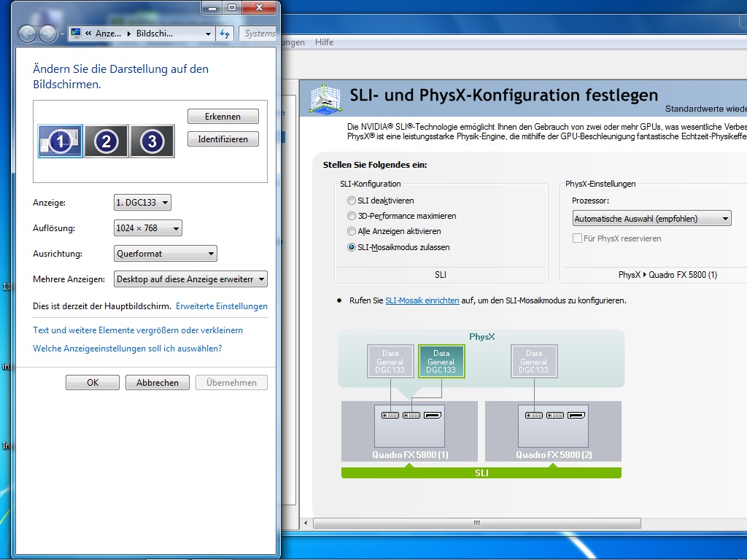Click DGC133 display connected to Quadro FX 5800 (2)
The width and height of the screenshot is (747, 560).
coord(534,362)
